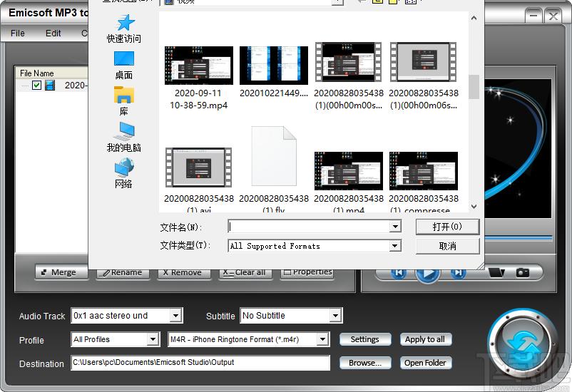572x392 pixels.
Task: Open My Computer (我的电脑) location
Action: coord(123,137)
